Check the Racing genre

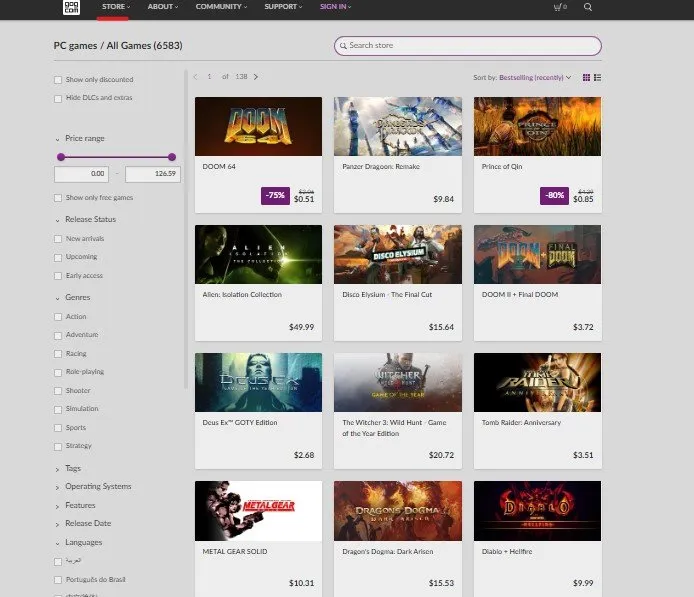[58, 354]
